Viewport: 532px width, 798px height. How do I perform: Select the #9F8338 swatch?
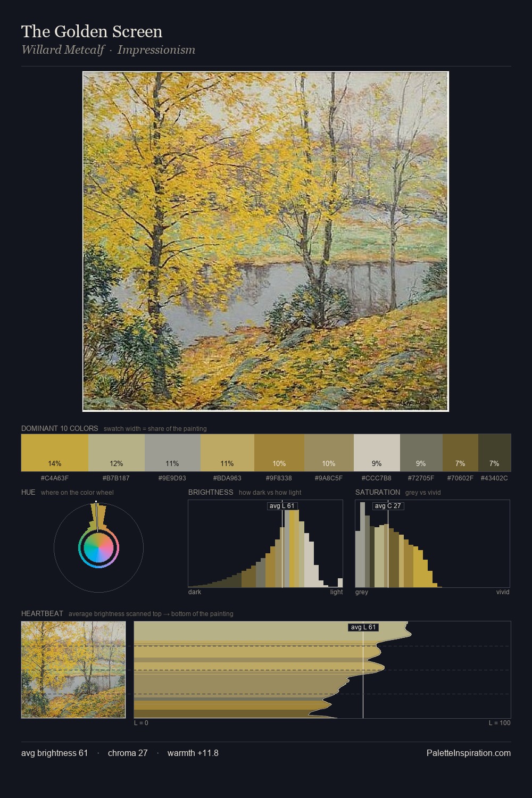point(279,453)
